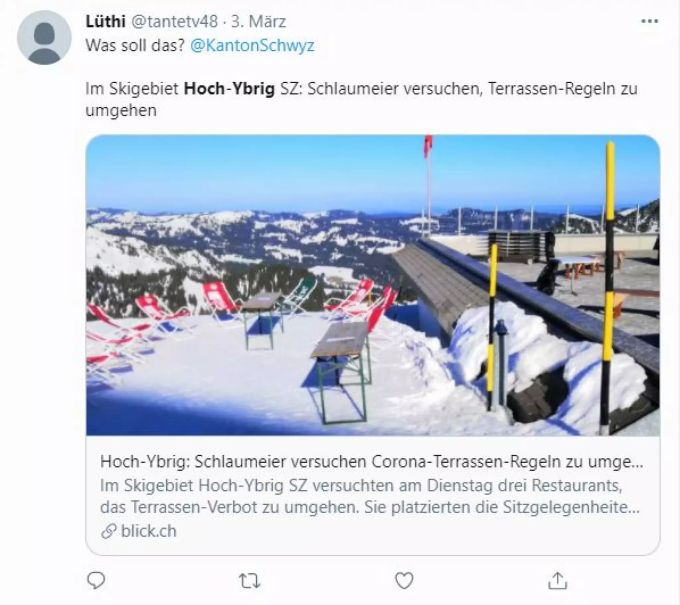
Task: Click the 'Schlaumeier versuchen' tweet sentence
Action: tap(394, 88)
